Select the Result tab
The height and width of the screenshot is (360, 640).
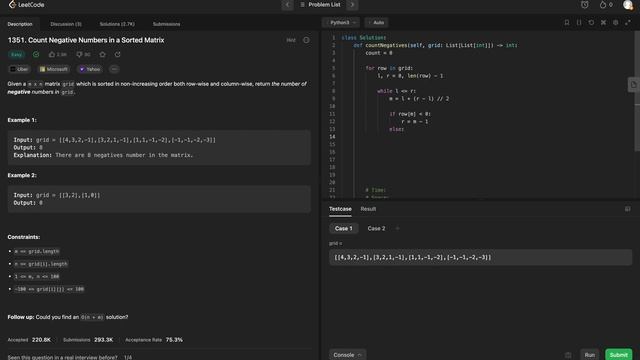pos(368,209)
